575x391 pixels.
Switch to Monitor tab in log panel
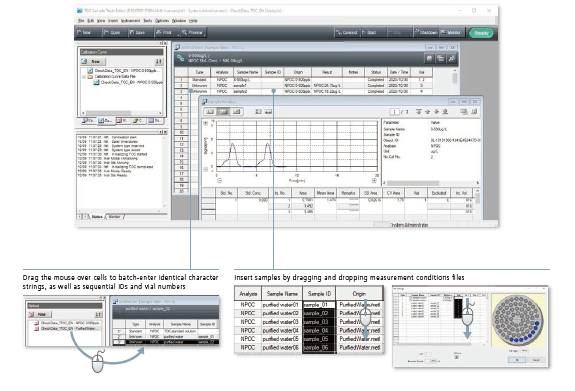point(114,217)
